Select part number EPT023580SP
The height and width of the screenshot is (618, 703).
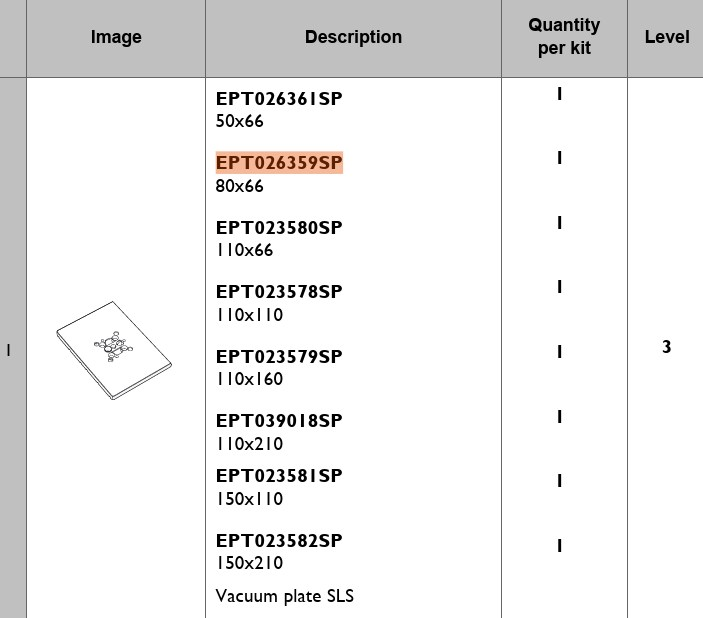pyautogui.click(x=279, y=228)
